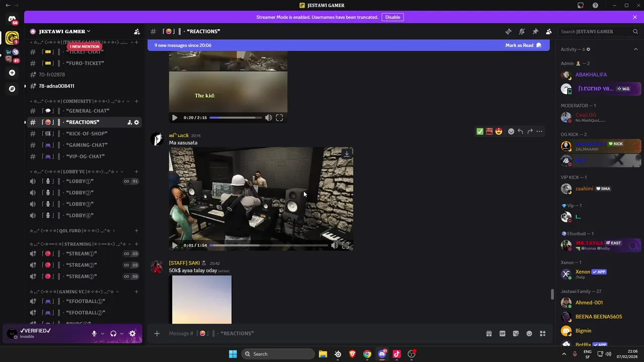Screen dimensions: 644x362
Task: Click Mark as Read
Action: tap(523, 45)
